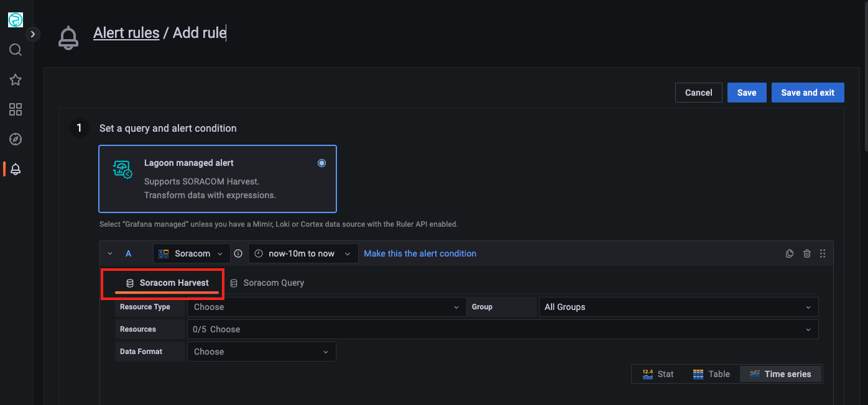Duplicate query A with the copy icon
This screenshot has width=868, height=405.
[x=790, y=253]
